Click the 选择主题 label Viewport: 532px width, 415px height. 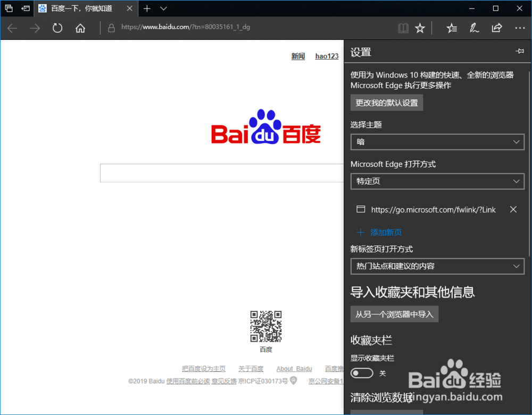tap(366, 125)
